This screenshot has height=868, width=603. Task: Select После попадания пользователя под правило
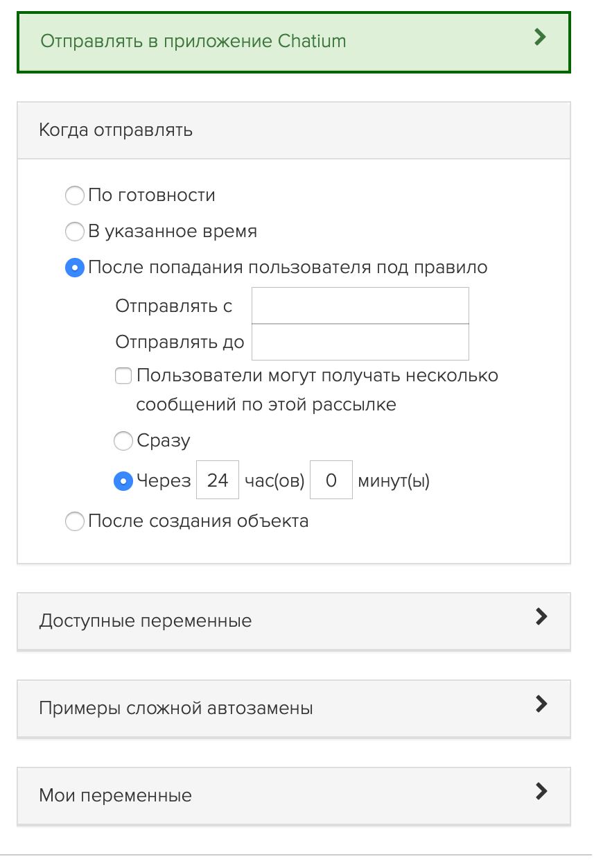pos(74,268)
